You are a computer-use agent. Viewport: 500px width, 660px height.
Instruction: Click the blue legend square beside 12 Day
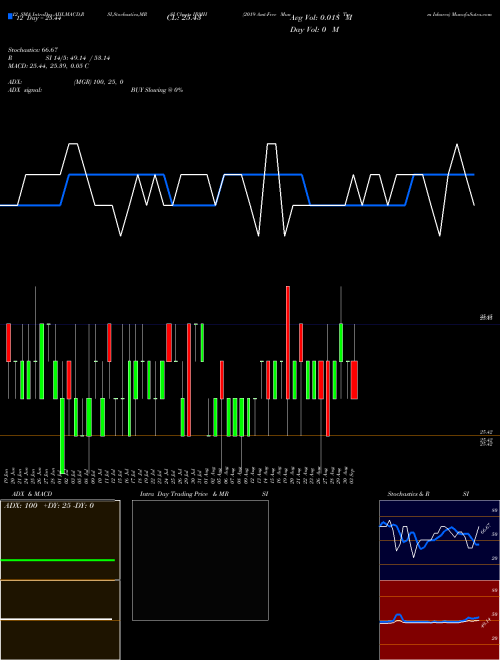[x=10, y=17]
